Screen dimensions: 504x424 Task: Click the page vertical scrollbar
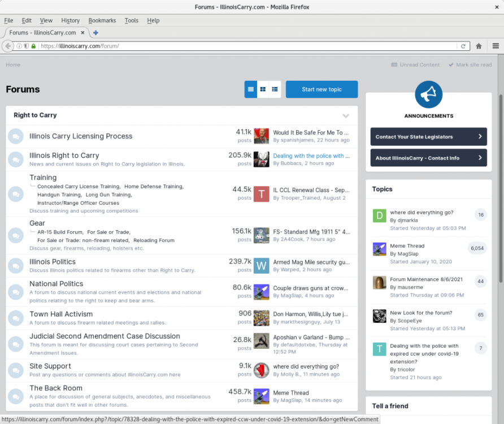(501, 189)
